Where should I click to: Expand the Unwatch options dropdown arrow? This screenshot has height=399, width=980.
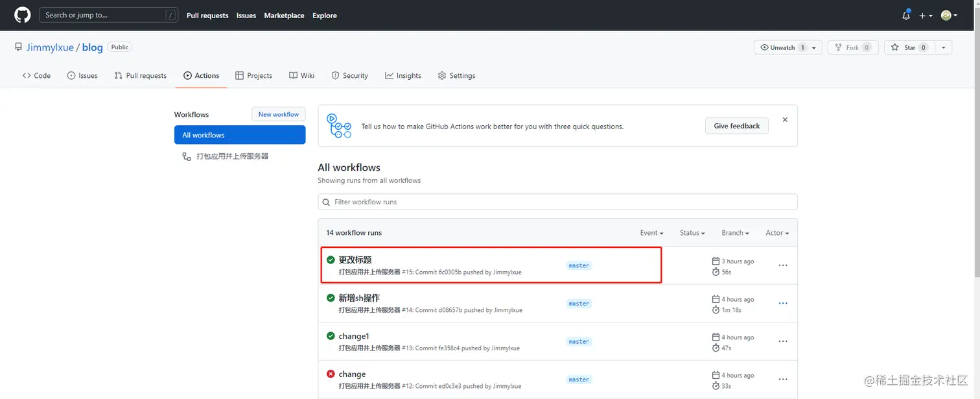(815, 47)
